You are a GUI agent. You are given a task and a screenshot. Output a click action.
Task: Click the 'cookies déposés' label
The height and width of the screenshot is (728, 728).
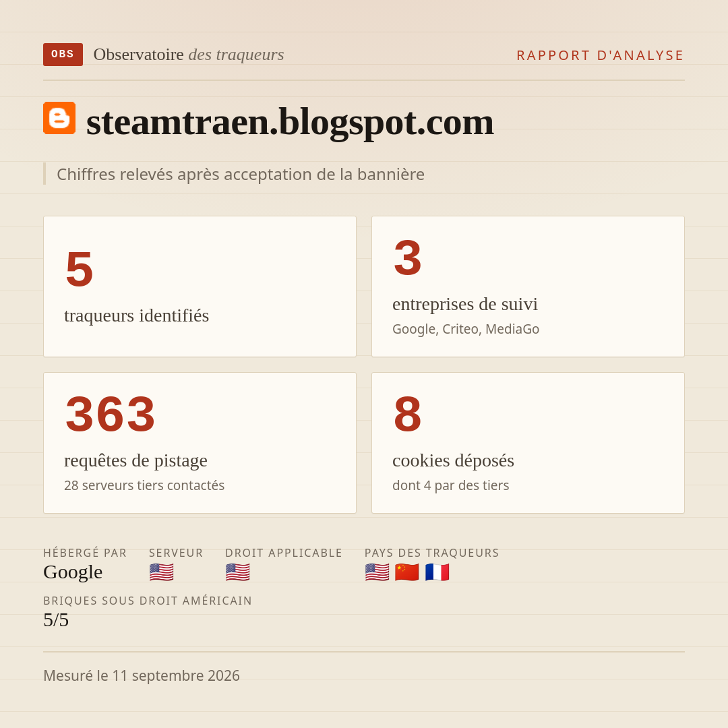(x=453, y=460)
